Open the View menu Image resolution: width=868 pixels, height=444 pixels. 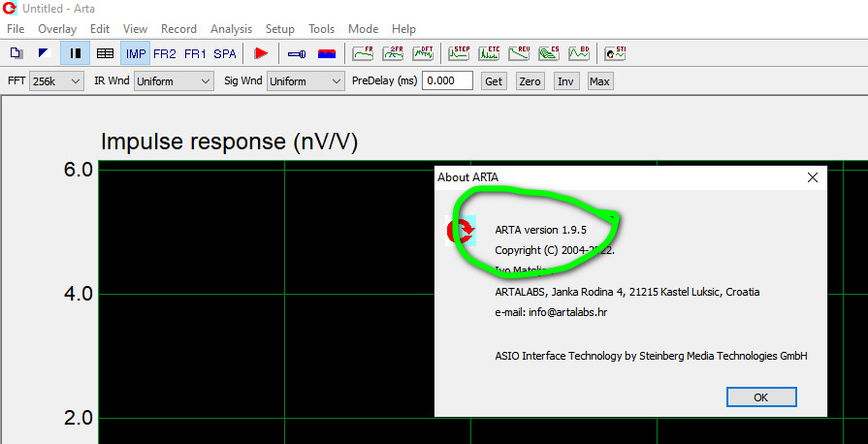[135, 29]
